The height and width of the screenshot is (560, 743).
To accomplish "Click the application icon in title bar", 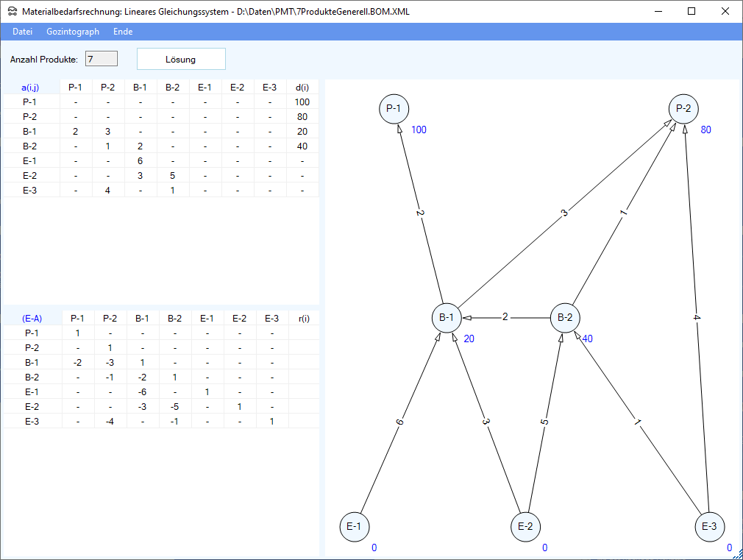I will 13,12.
